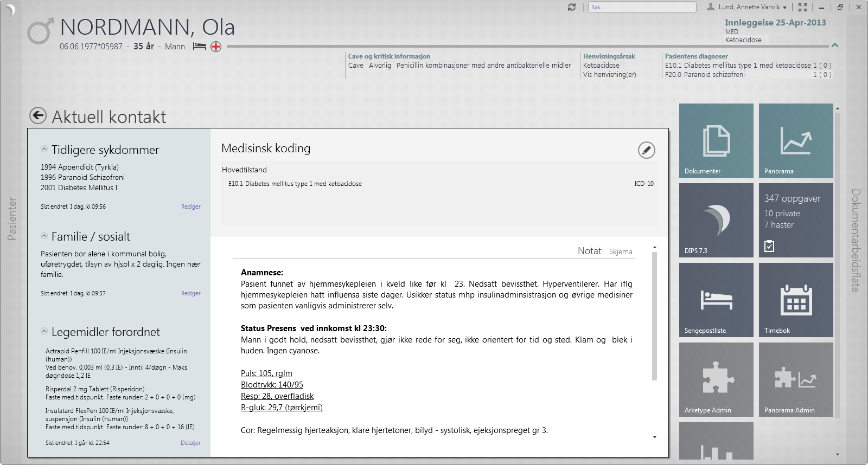Click Risperdal 2 mg Tablett entry
This screenshot has height=465, width=868.
click(x=120, y=393)
